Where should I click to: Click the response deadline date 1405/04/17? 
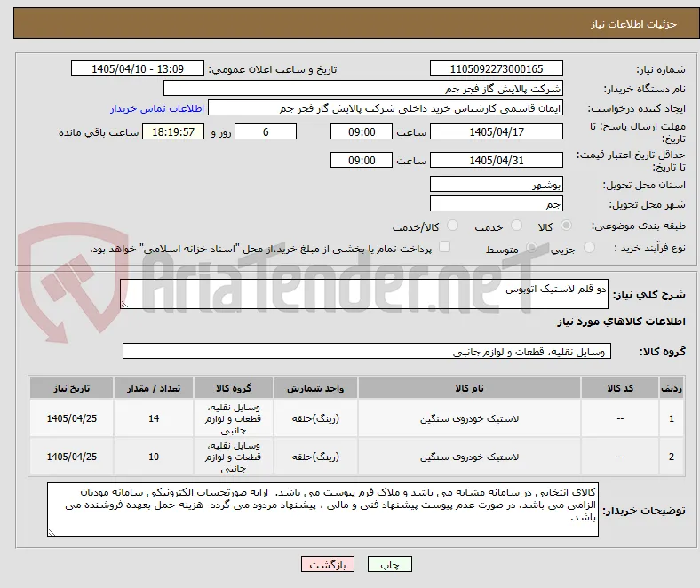496,131
